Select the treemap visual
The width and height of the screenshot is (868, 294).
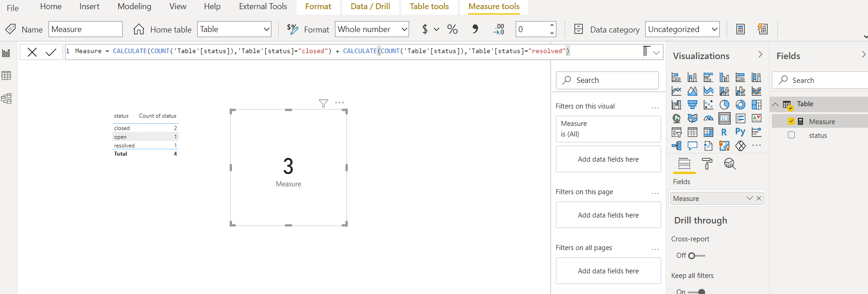[x=756, y=105]
